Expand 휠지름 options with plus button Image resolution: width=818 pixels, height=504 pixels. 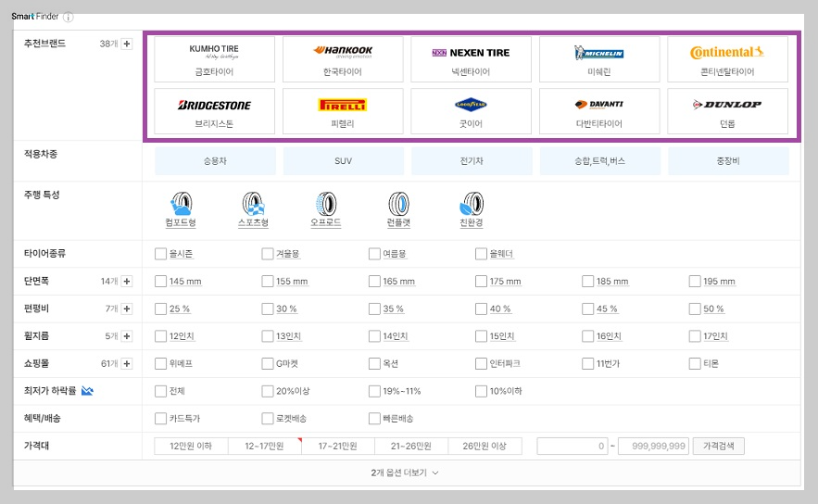tap(127, 336)
